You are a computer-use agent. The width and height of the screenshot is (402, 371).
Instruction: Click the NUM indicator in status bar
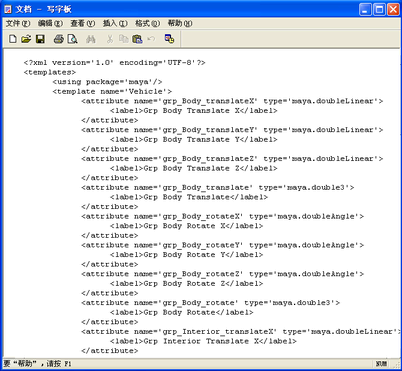(382, 363)
